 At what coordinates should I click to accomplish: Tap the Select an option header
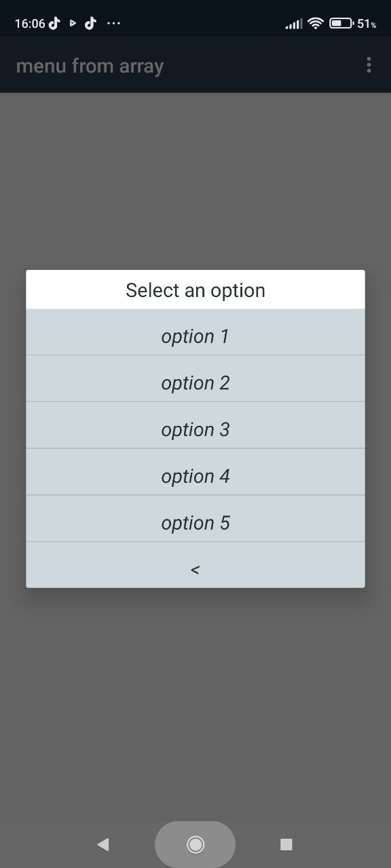coord(195,290)
